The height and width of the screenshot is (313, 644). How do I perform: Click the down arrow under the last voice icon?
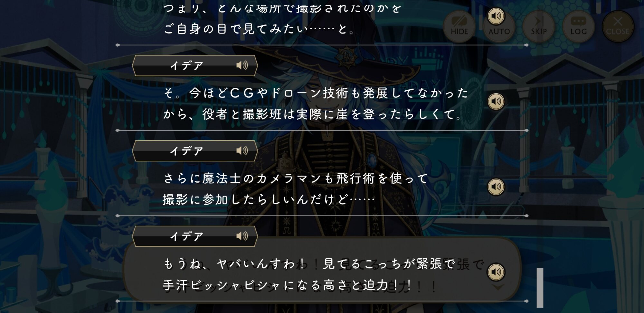(498, 286)
